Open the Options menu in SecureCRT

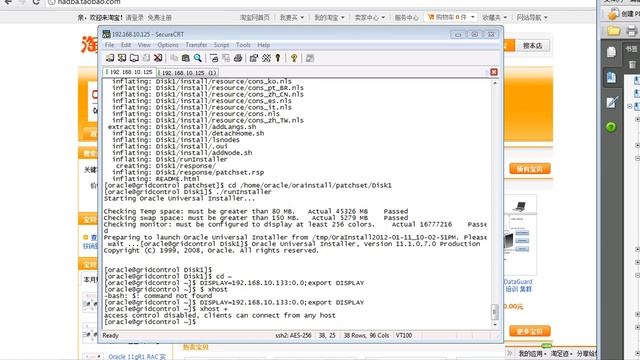click(168, 45)
